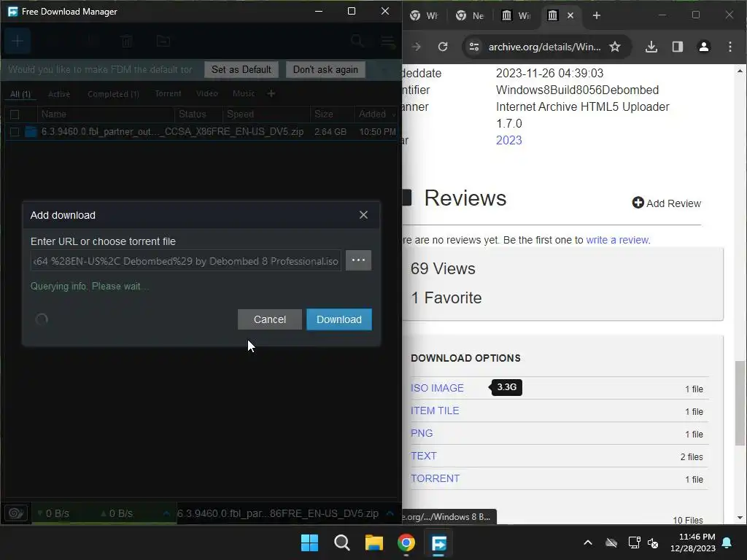
Task: Click the 2023 year link
Action: click(x=508, y=140)
